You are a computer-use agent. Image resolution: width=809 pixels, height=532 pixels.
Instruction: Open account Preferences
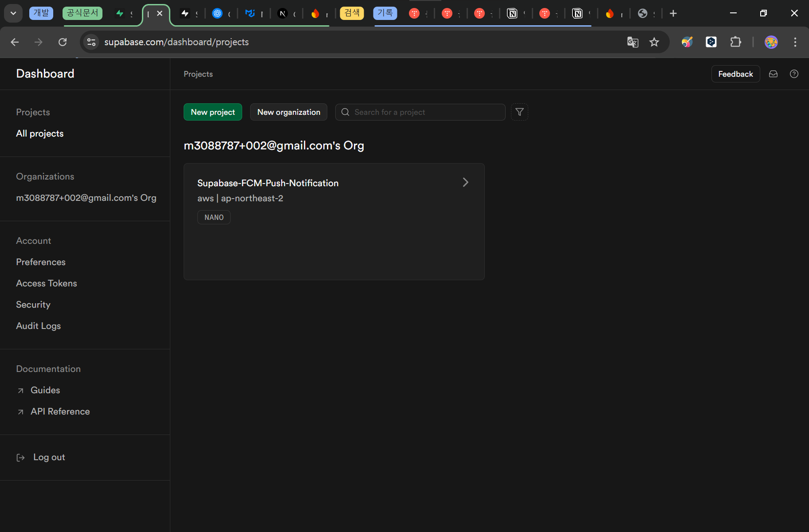click(x=41, y=262)
